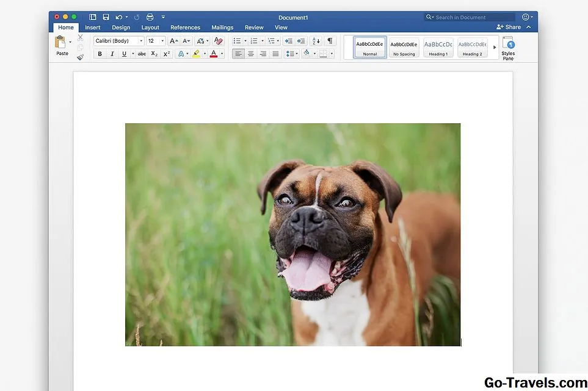Image resolution: width=588 pixels, height=391 pixels.
Task: Create a multilevel list
Action: [x=271, y=41]
